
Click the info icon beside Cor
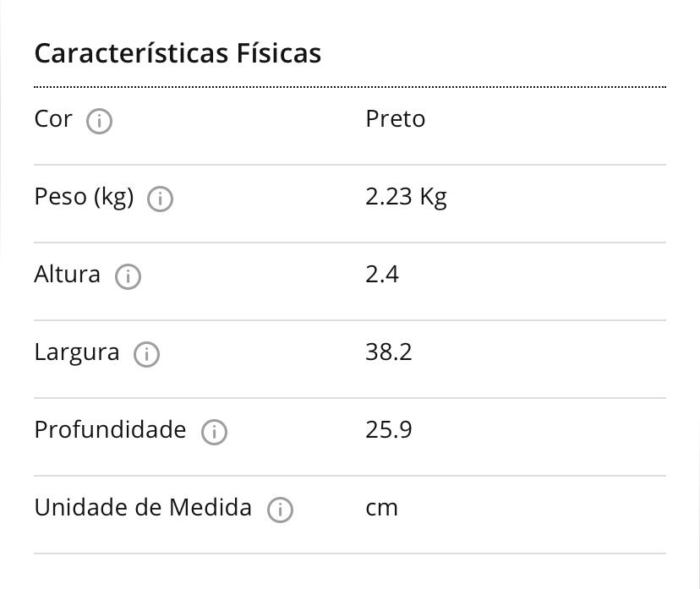99,122
